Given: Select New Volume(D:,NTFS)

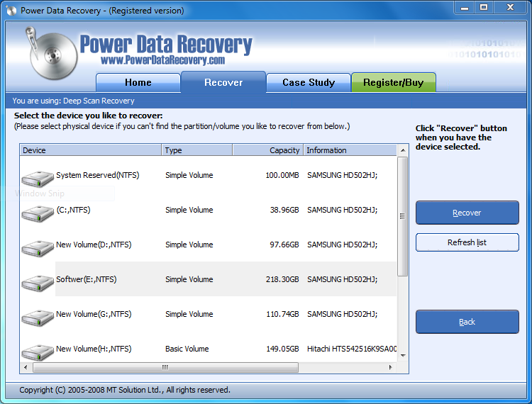Looking at the screenshot, I should coord(94,245).
